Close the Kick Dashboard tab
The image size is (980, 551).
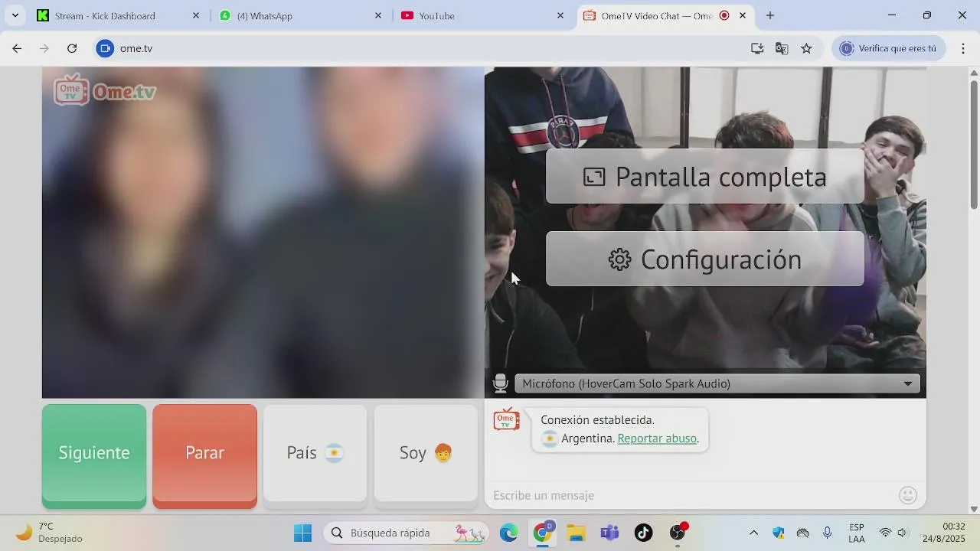coord(196,15)
